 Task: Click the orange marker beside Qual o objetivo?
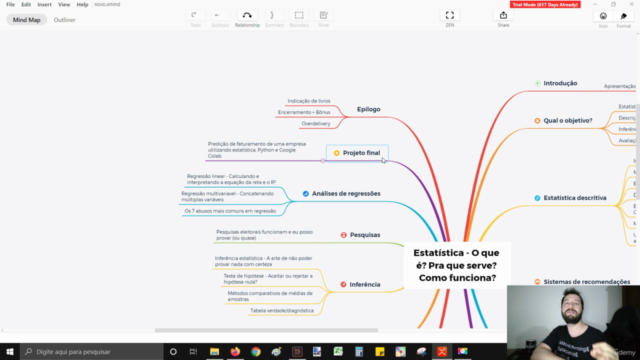537,121
